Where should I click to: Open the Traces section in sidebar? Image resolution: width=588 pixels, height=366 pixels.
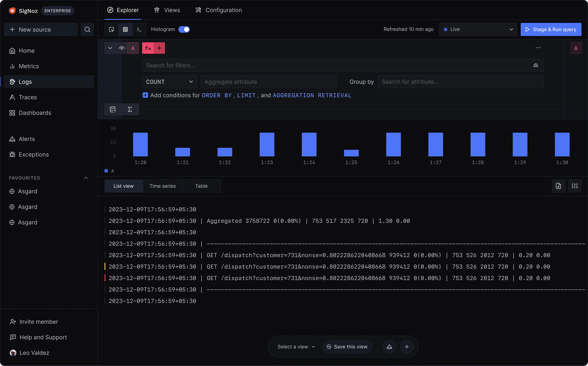point(27,97)
